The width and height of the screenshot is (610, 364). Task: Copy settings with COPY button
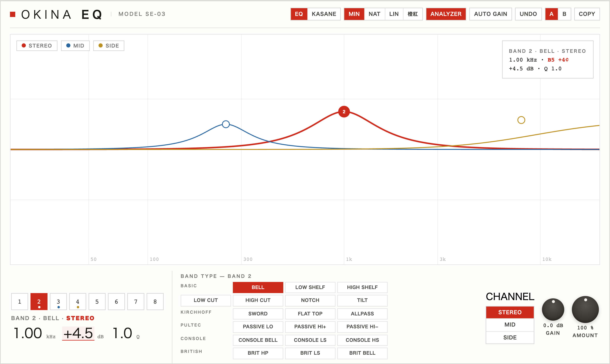587,14
